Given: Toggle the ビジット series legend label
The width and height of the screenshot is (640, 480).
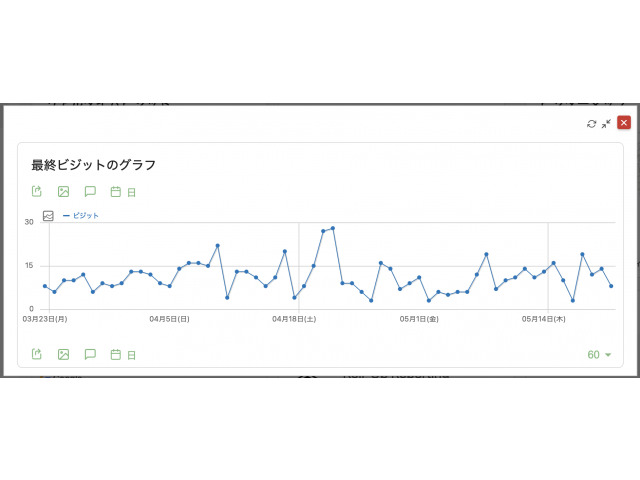Looking at the screenshot, I should (81, 216).
